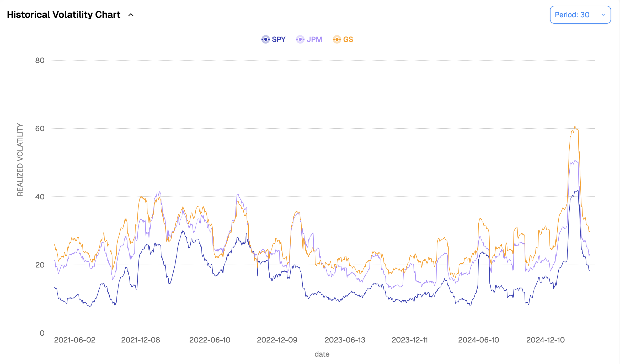Click the Historical Volatility Chart title
The height and width of the screenshot is (364, 620).
pos(63,15)
